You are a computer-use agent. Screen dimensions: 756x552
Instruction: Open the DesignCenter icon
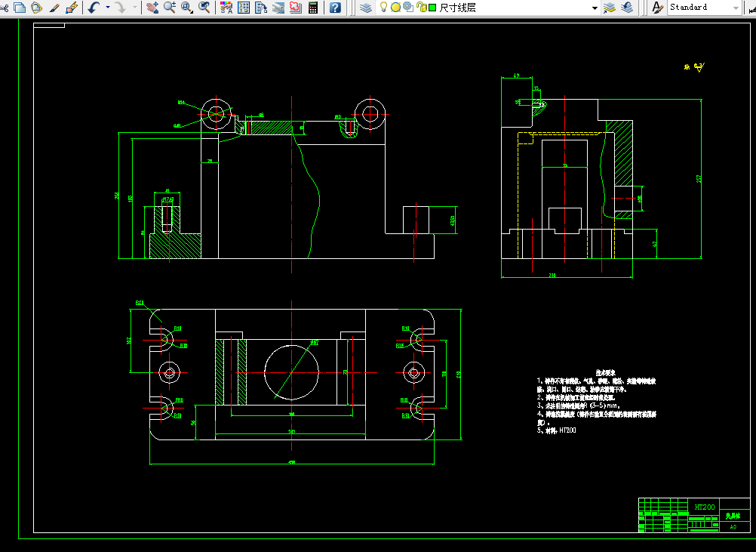pos(244,8)
